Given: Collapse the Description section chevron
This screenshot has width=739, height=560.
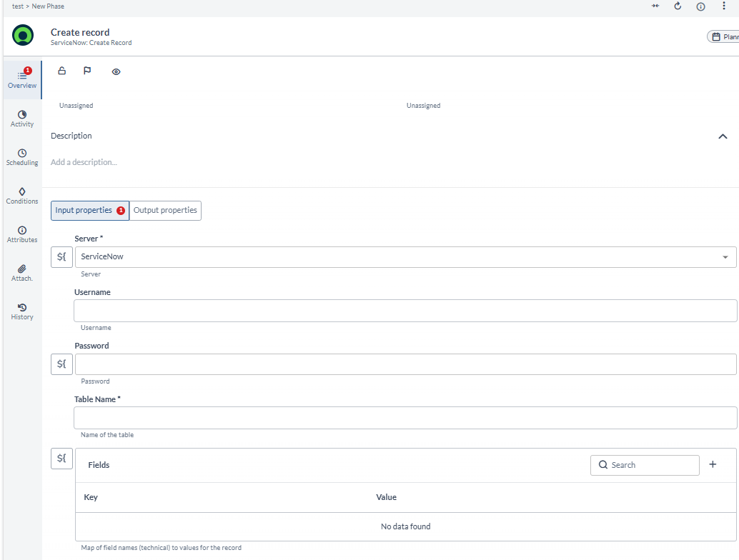Looking at the screenshot, I should pyautogui.click(x=723, y=136).
